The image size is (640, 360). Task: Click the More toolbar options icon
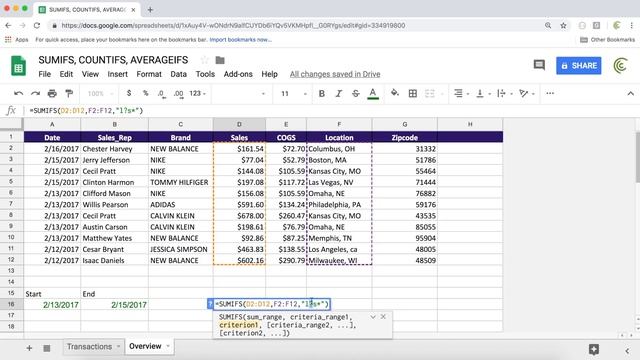tap(550, 93)
